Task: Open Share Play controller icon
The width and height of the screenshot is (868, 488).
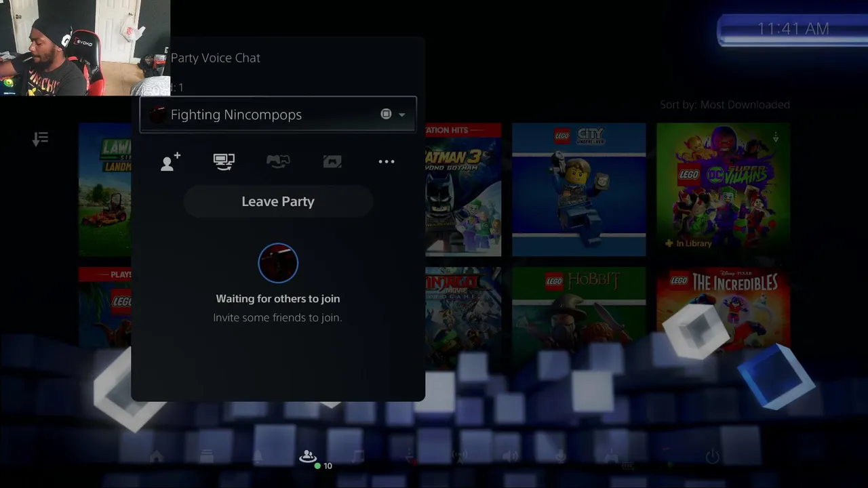Action: [278, 161]
